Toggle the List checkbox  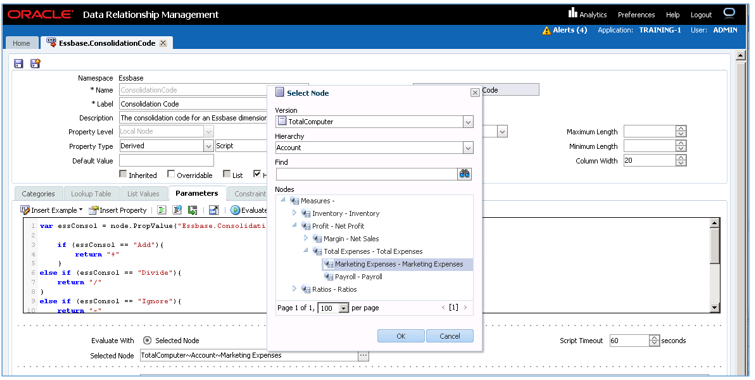(x=226, y=174)
